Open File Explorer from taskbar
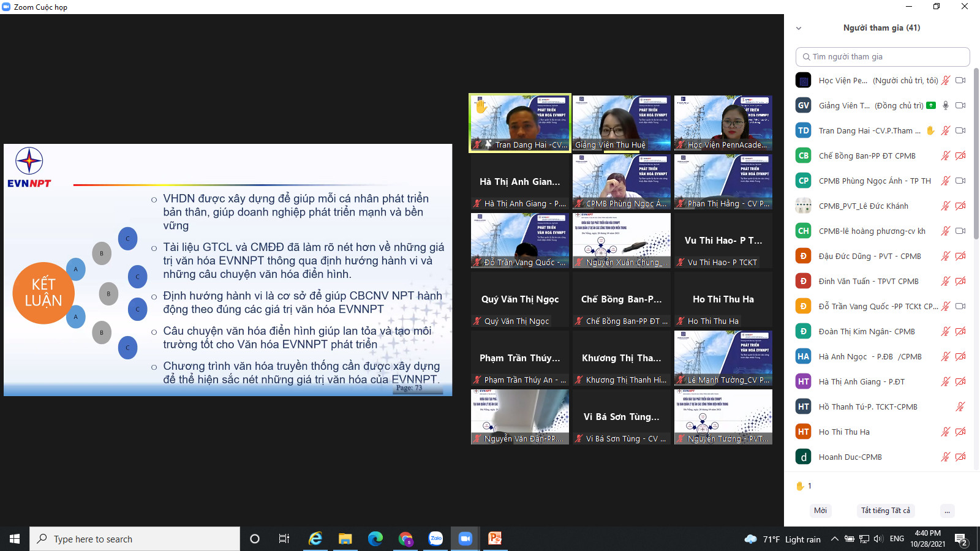 [x=345, y=539]
